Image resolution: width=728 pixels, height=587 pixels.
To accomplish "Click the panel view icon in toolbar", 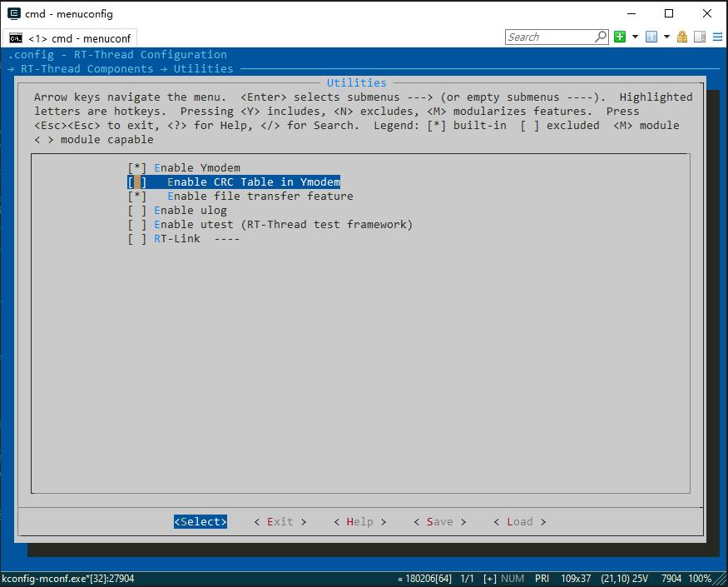I will (x=700, y=37).
